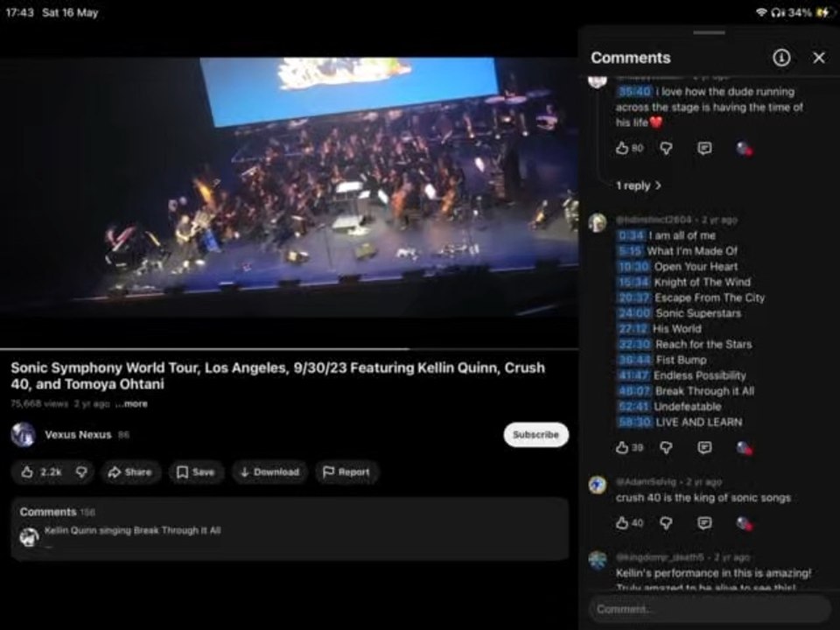Open avatar of Kellin's performance commenter
Image resolution: width=840 pixels, height=630 pixels.
[598, 560]
